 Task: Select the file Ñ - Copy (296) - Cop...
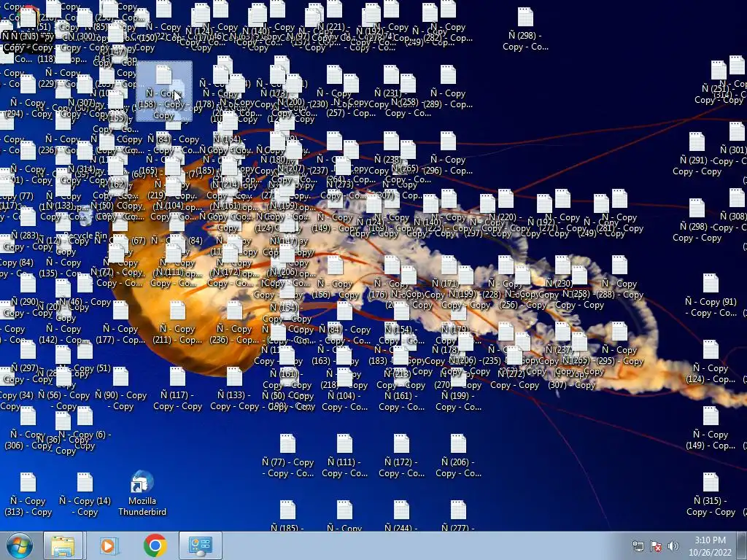448,153
